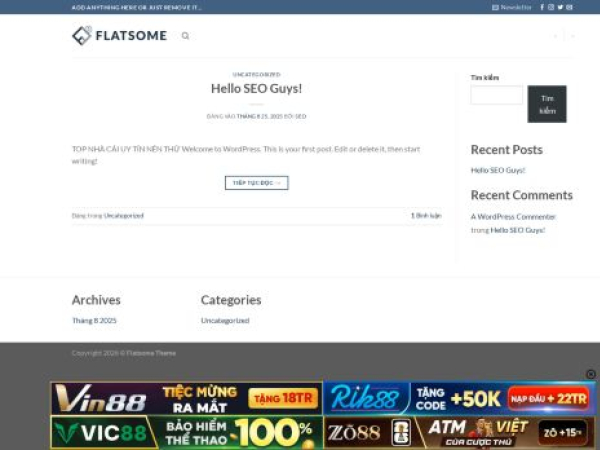Viewport: 600px width, 450px height.
Task: Click the Recent Comments heading
Action: coord(522,195)
